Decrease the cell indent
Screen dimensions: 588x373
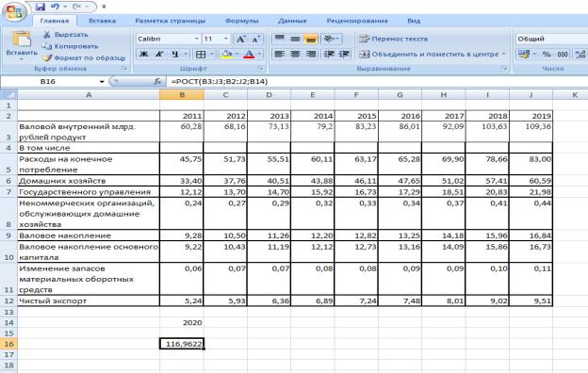point(329,55)
